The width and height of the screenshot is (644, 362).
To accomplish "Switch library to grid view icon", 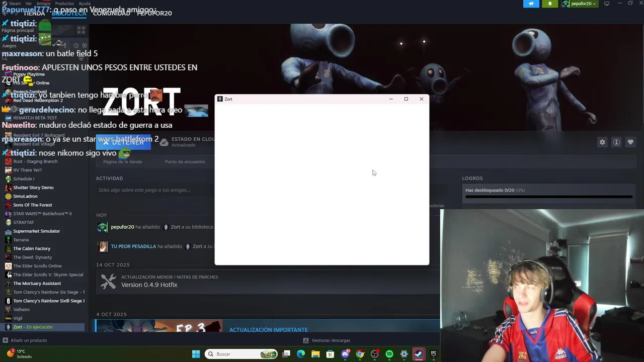I will tap(81, 31).
